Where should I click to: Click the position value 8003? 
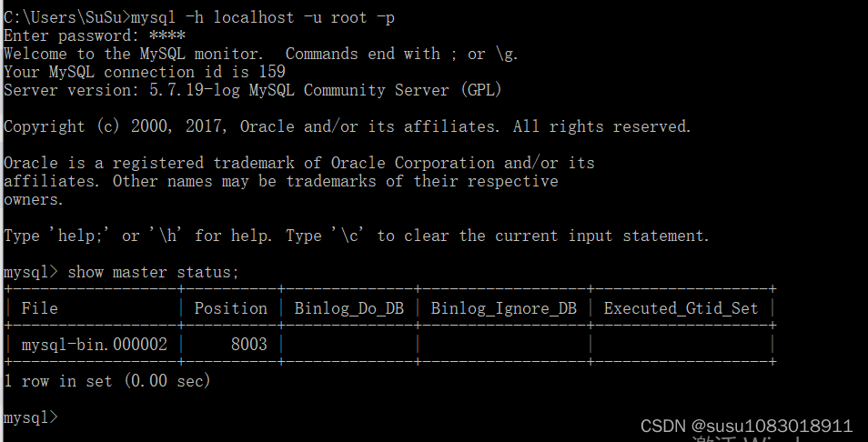click(249, 345)
